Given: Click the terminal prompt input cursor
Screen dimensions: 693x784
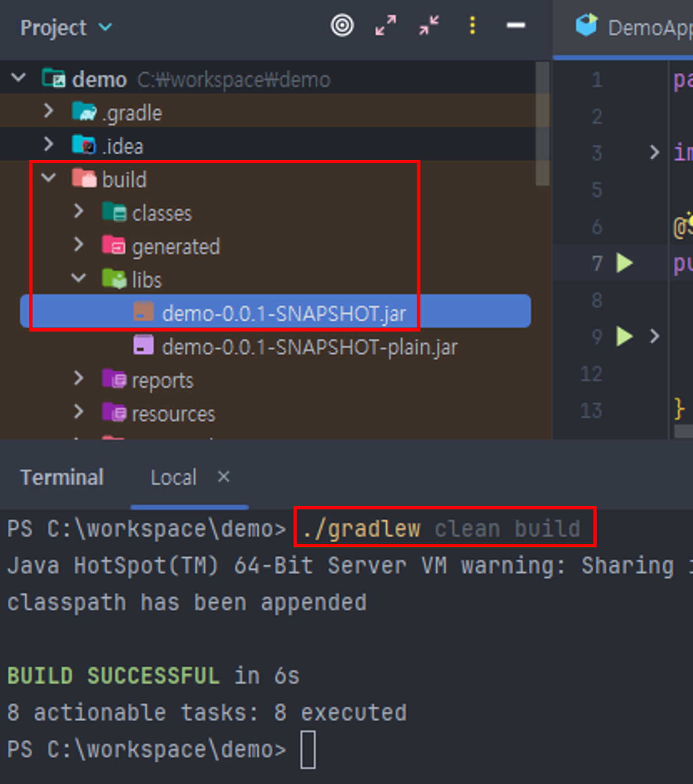Looking at the screenshot, I should point(308,749).
